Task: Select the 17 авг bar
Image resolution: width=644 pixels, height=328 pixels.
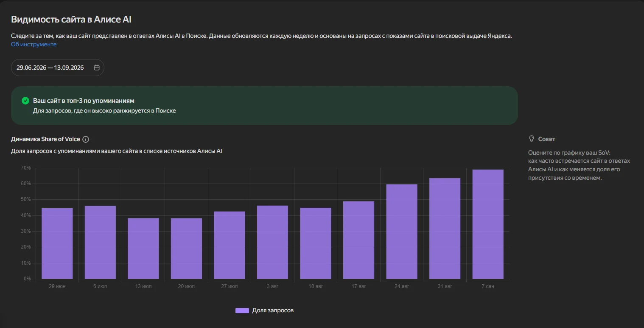Action: point(358,240)
